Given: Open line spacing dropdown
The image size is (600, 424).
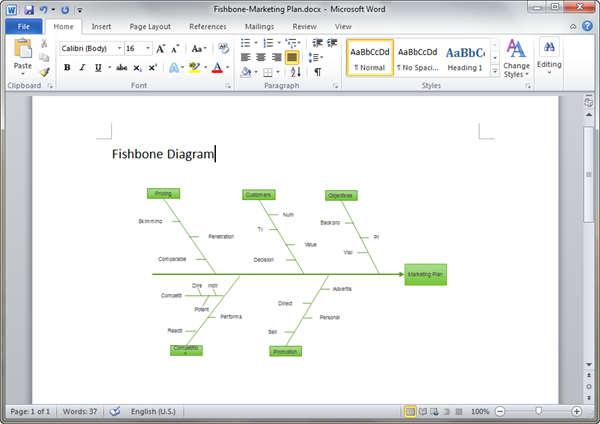Looking at the screenshot, I should pos(316,57).
